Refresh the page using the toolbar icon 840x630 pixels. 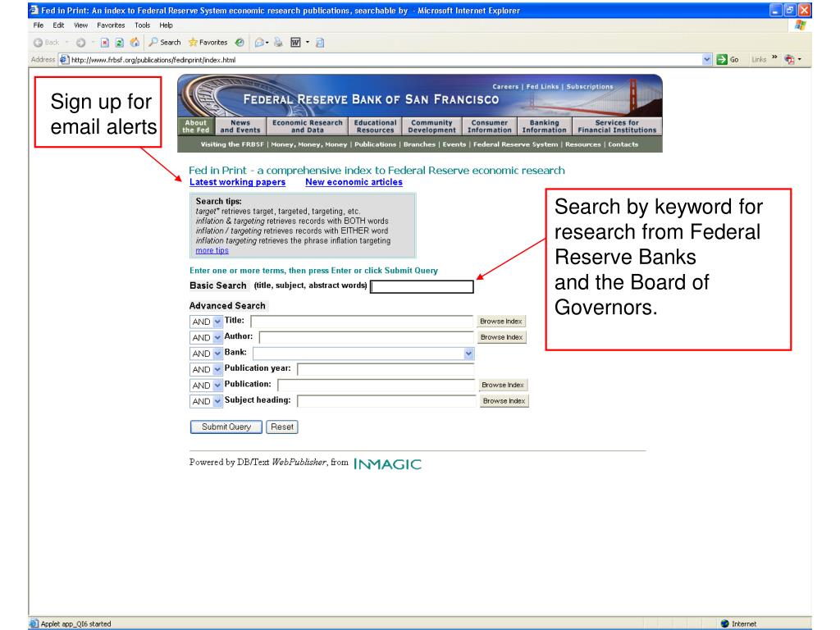pos(120,43)
